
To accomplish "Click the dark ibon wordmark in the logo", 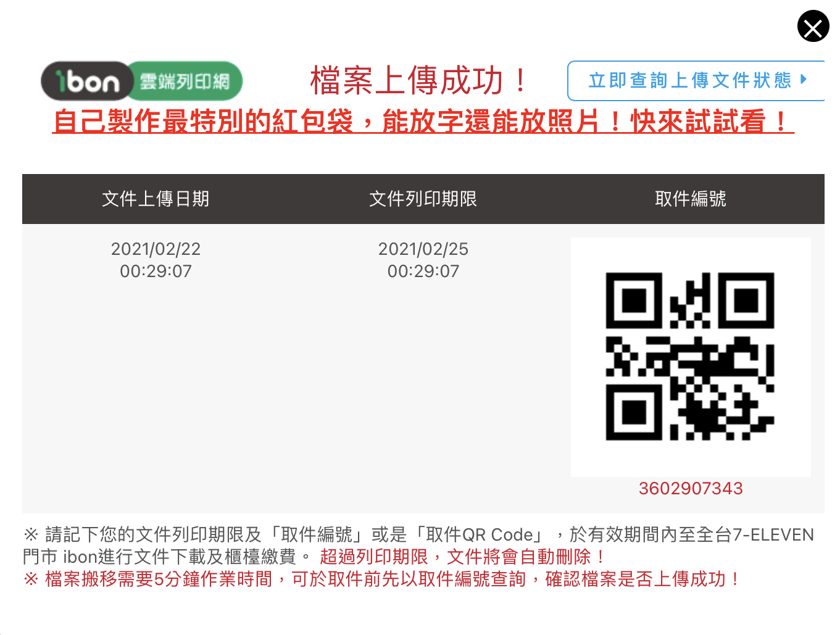I will point(86,81).
